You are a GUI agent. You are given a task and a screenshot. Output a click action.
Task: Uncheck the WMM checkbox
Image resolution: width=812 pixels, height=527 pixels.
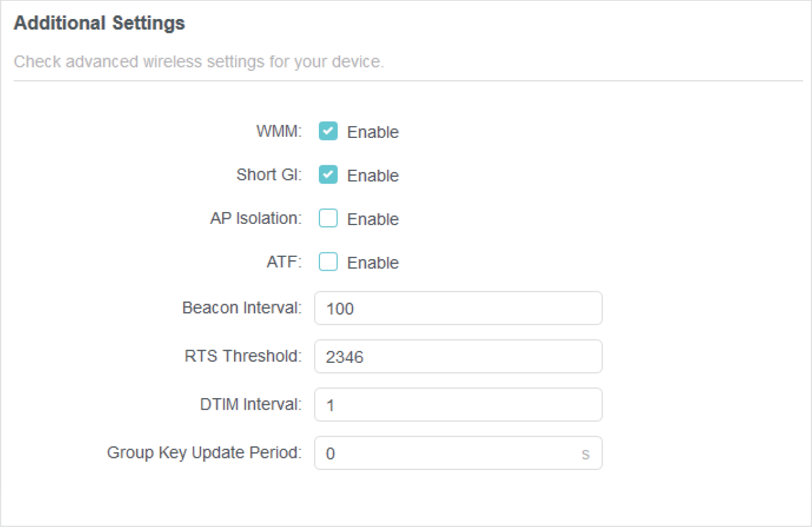(x=328, y=131)
